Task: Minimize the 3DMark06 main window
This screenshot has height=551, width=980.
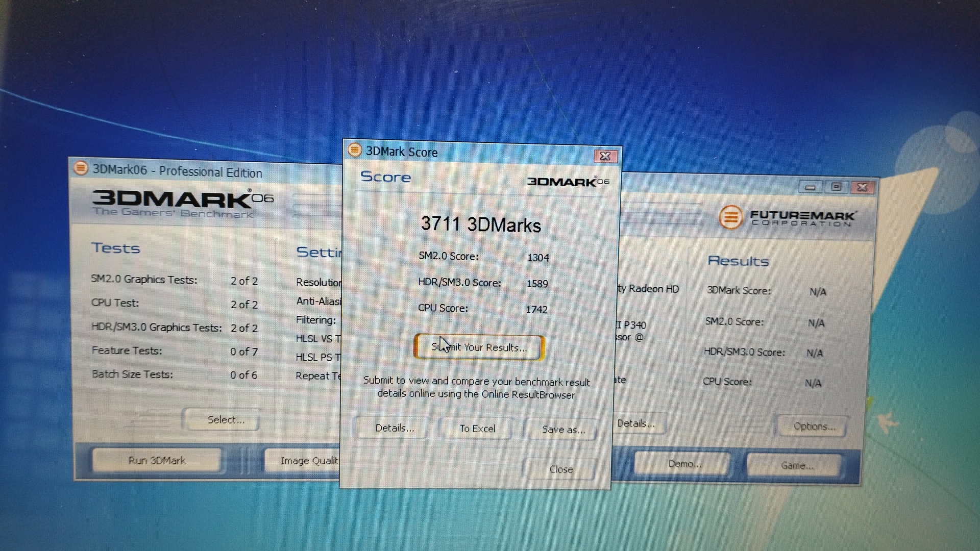Action: tap(810, 187)
